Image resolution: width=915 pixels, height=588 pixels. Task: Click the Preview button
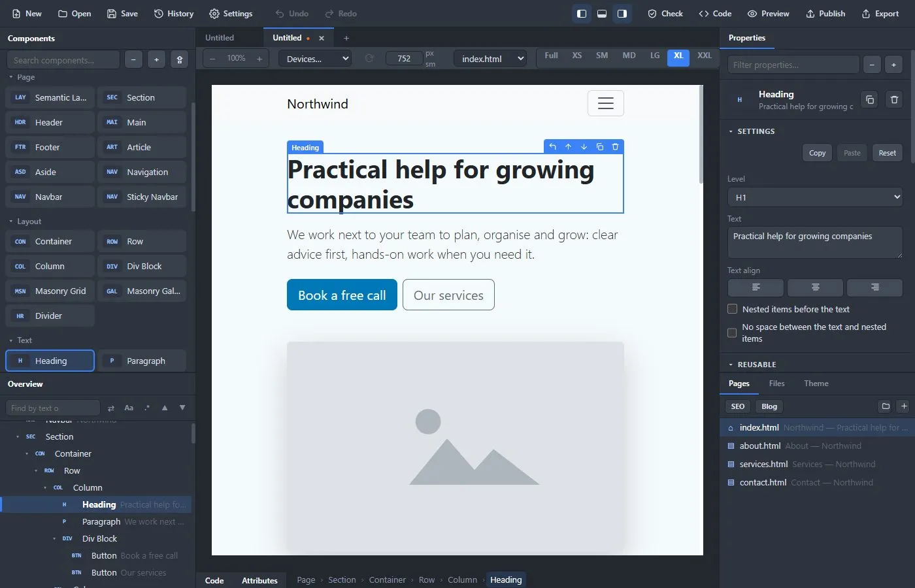point(768,14)
